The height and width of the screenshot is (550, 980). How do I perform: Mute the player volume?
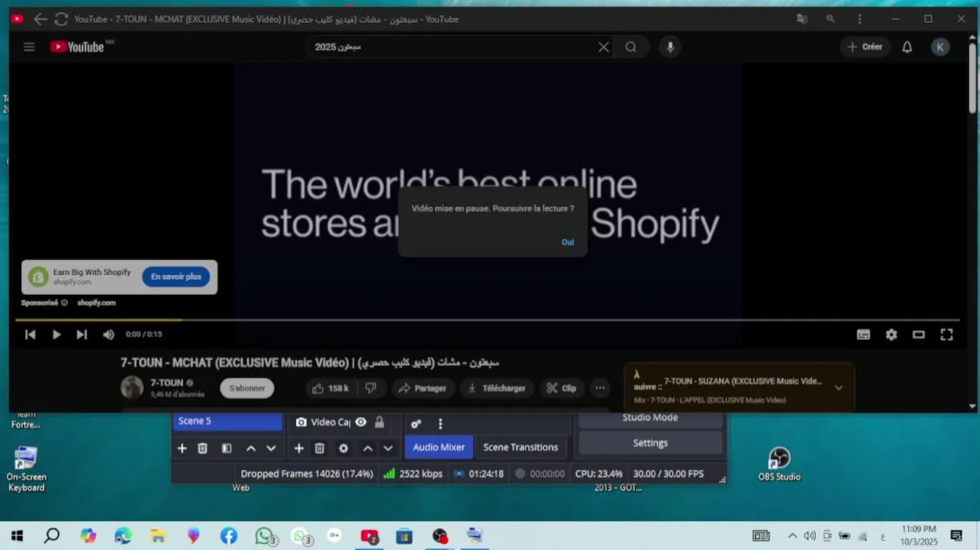pos(108,335)
